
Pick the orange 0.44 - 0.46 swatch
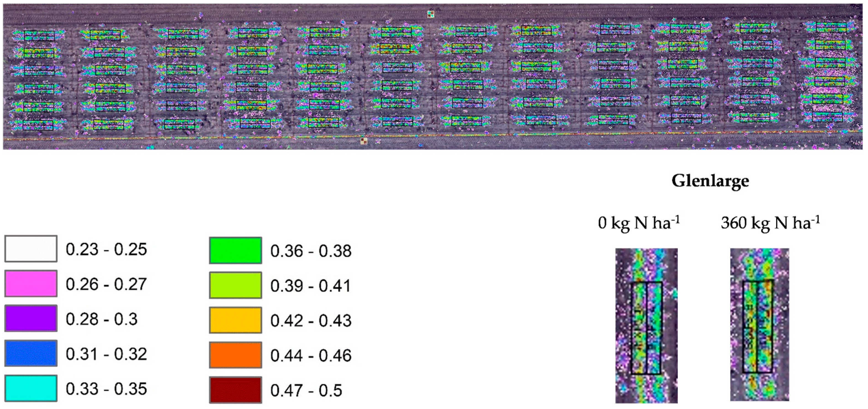pos(235,355)
